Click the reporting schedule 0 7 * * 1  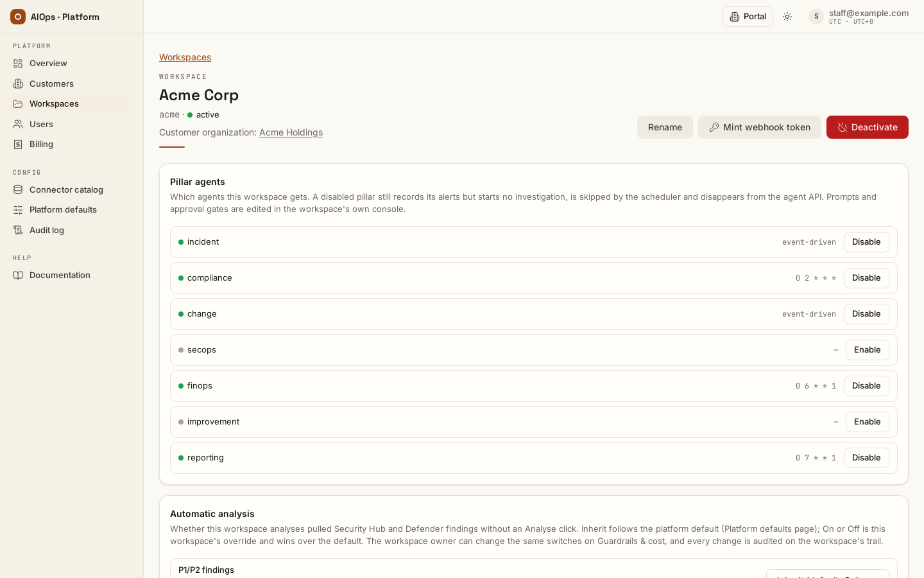tap(816, 458)
